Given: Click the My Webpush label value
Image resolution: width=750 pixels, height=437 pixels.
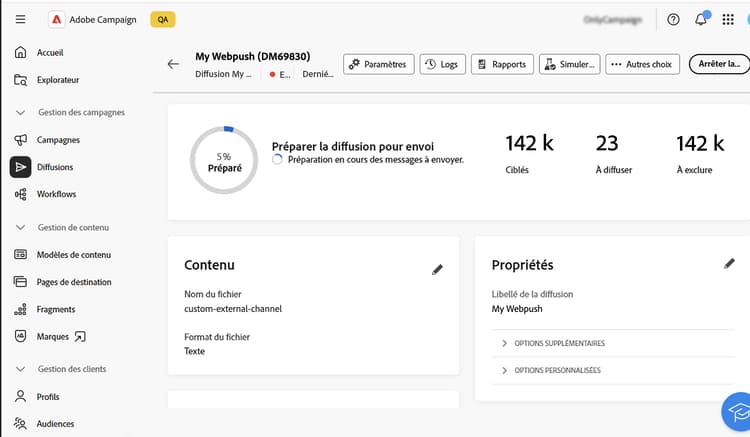Looking at the screenshot, I should (517, 309).
